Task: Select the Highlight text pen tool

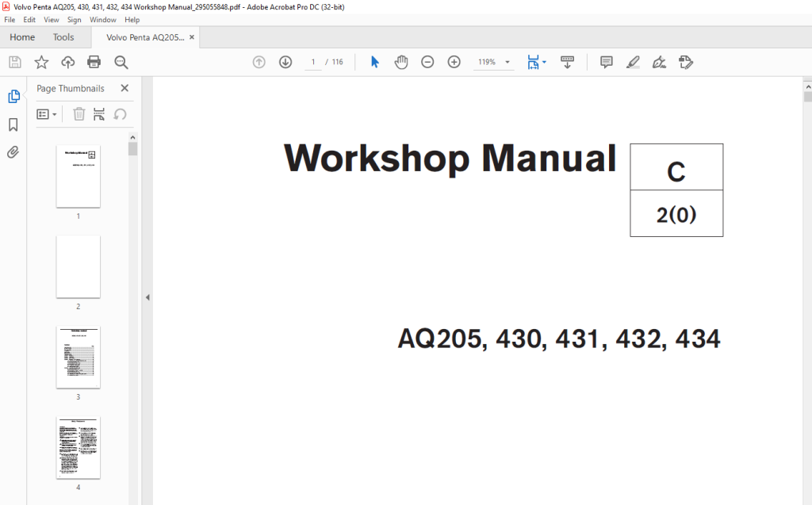Action: (633, 62)
